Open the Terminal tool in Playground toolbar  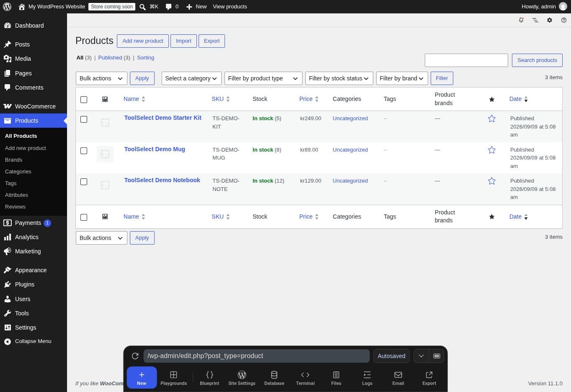coord(305,378)
